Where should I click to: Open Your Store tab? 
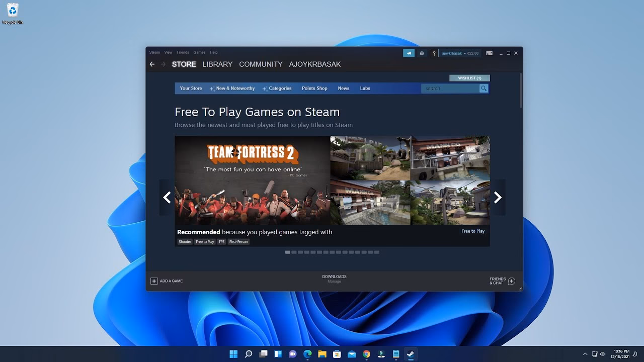[191, 88]
